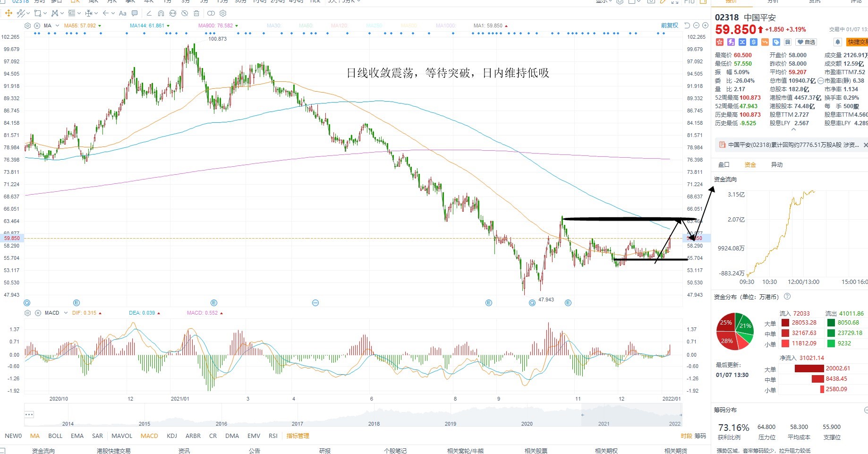Open the MACD indicator type dropdown
The height and width of the screenshot is (454, 868).
tap(65, 313)
